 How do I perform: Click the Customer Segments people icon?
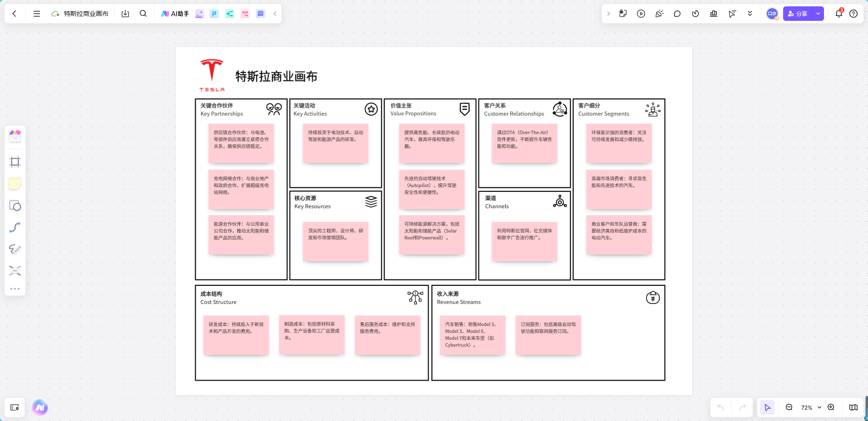pos(653,109)
